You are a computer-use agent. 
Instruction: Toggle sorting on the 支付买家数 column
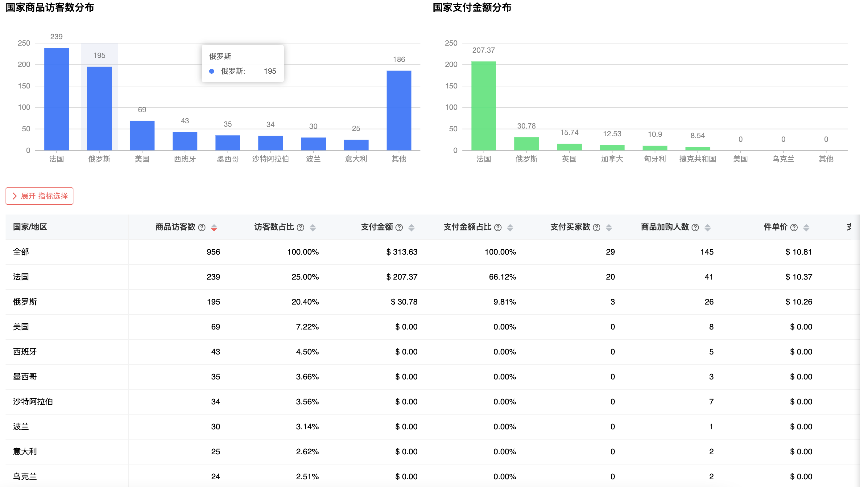[609, 227]
